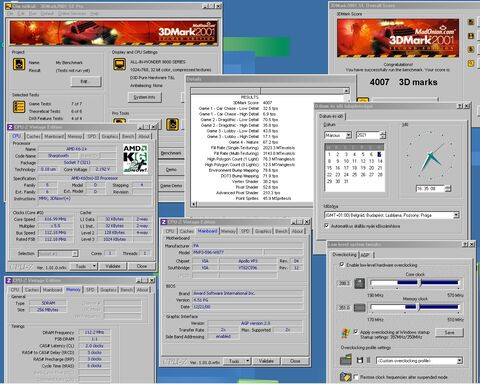The height and width of the screenshot is (384, 480).
Task: Click the Project icon in the 3DMark window
Action: pyautogui.click(x=19, y=64)
